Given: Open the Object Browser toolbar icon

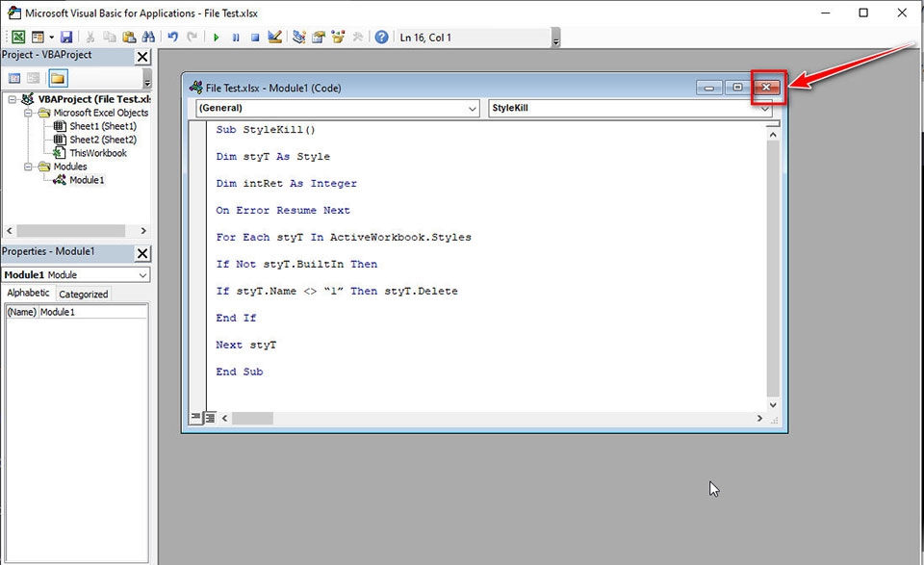Looking at the screenshot, I should click(338, 38).
